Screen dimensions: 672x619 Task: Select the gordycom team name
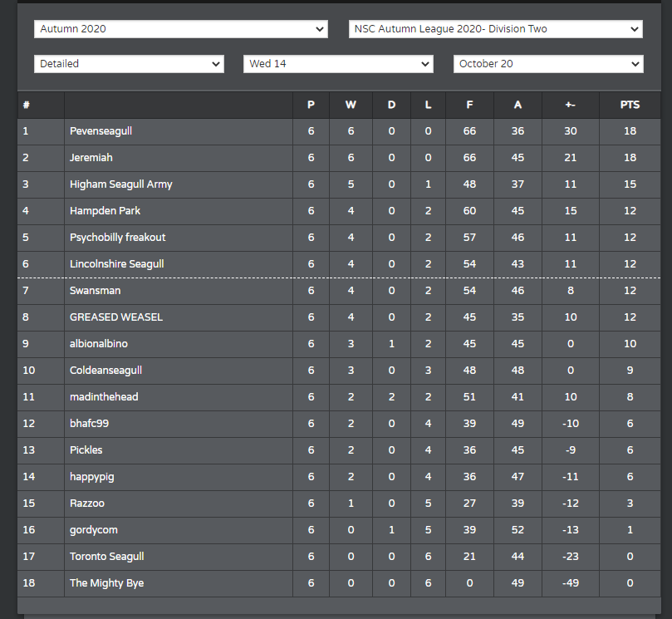[x=93, y=530]
